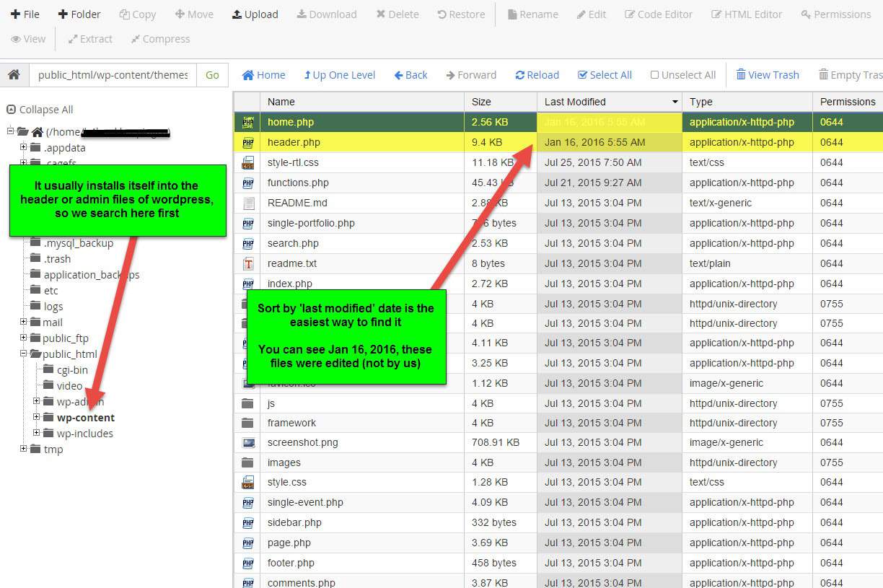Image resolution: width=883 pixels, height=588 pixels.
Task: Open the .trash folder in tree
Action: (57, 259)
